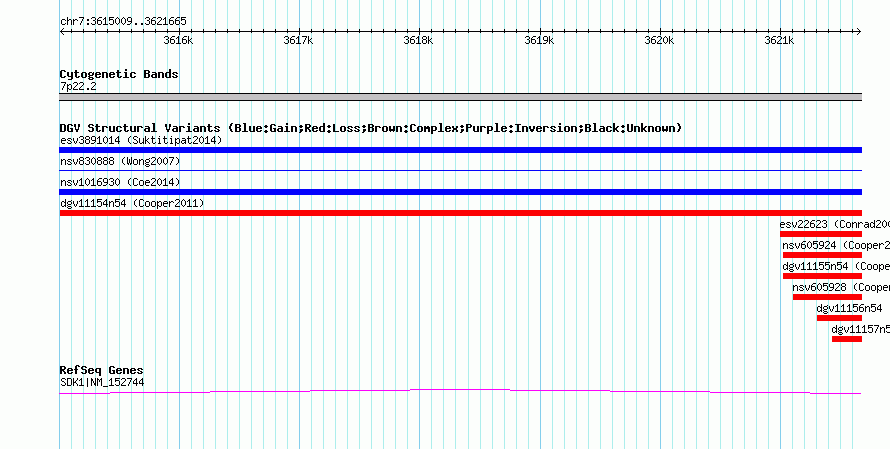Image resolution: width=890 pixels, height=449 pixels.
Task: Click the nsv1016930 blue gain bar
Action: click(x=460, y=192)
